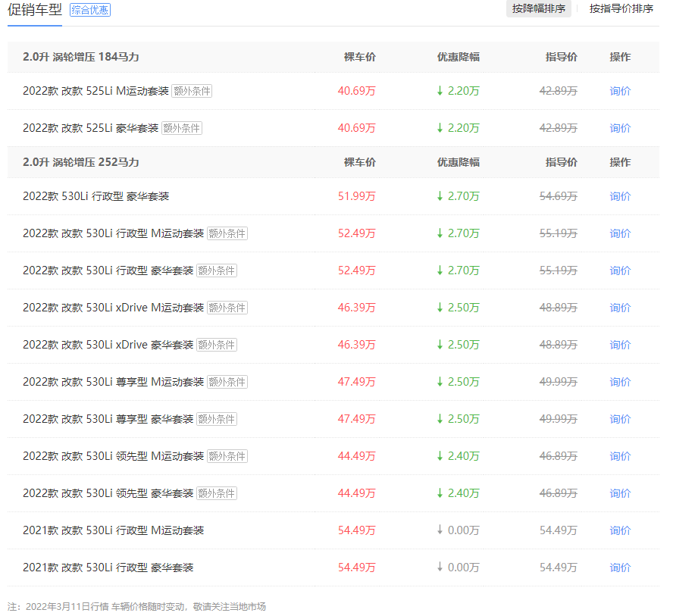Open 询价 for 2022款 改款 530Li 行政型 豪华套装
This screenshot has width=673, height=616.
pyautogui.click(x=620, y=270)
